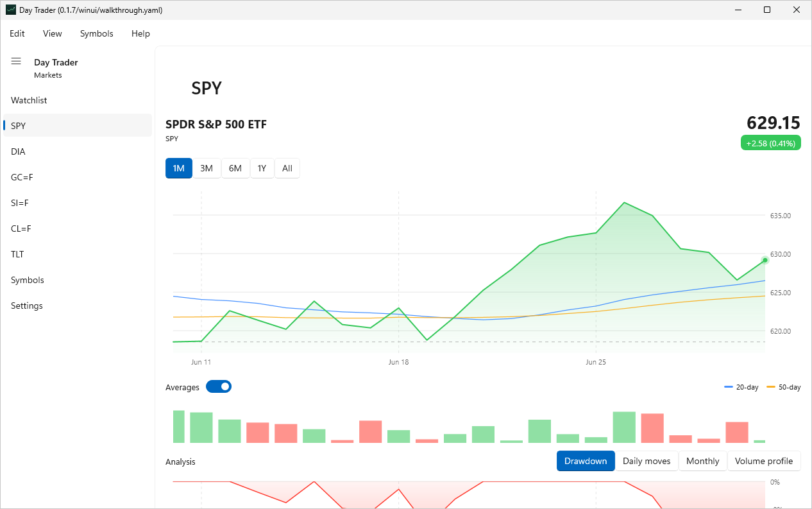Open TLT symbol page
The width and height of the screenshot is (812, 509).
point(78,254)
